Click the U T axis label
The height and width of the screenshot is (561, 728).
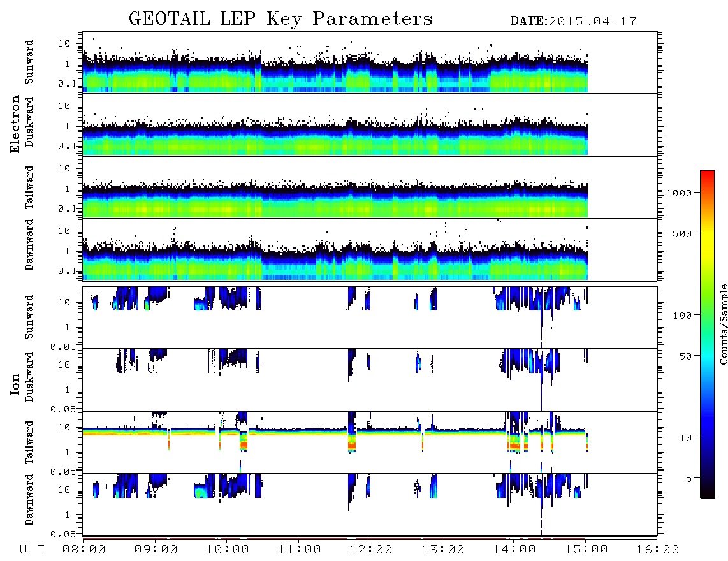[x=33, y=550]
